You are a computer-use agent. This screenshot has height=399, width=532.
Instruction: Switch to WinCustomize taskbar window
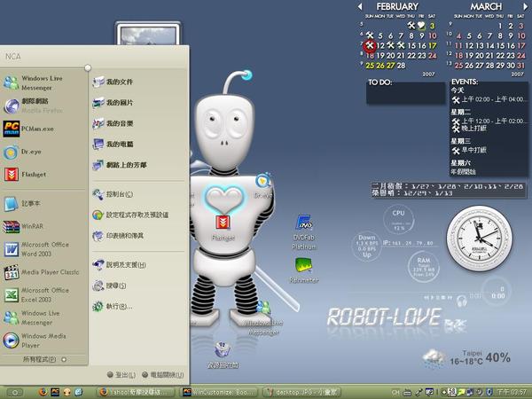(220, 392)
